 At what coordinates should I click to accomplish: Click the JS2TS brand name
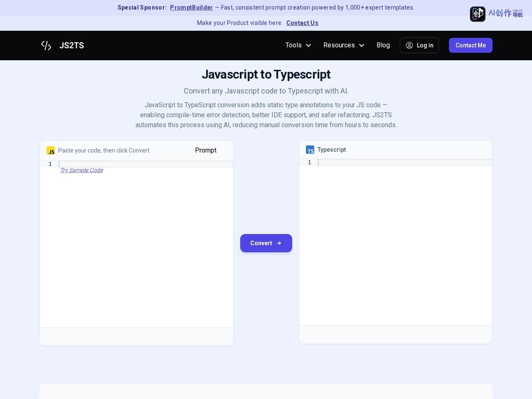[x=71, y=45]
